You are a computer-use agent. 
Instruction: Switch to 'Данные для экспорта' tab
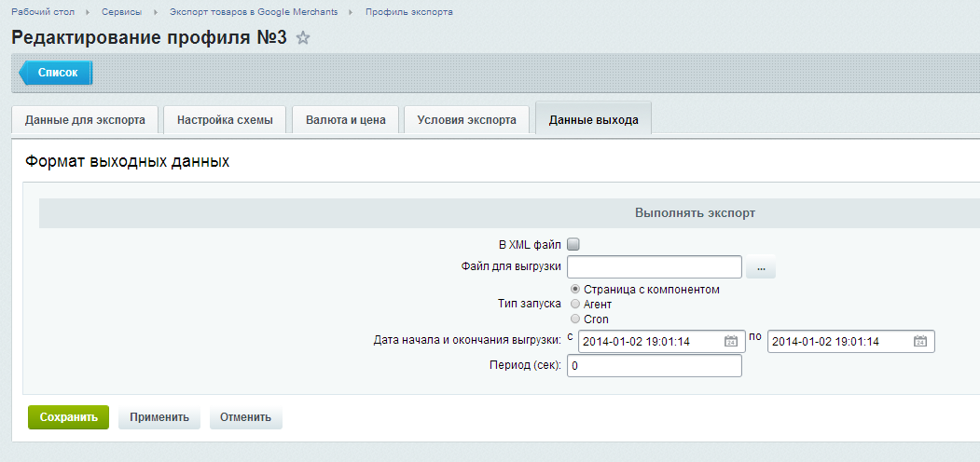(x=85, y=120)
